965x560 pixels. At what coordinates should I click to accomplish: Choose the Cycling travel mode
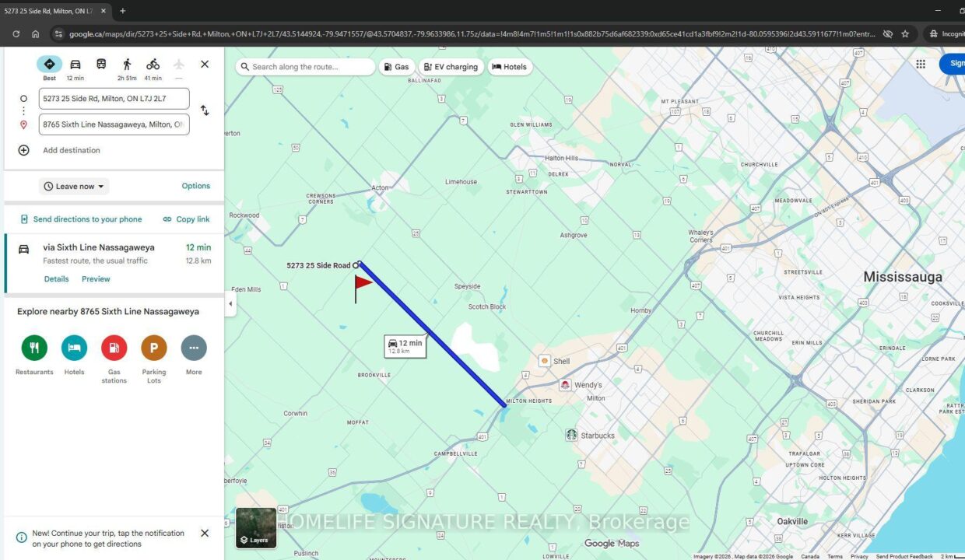(x=153, y=65)
